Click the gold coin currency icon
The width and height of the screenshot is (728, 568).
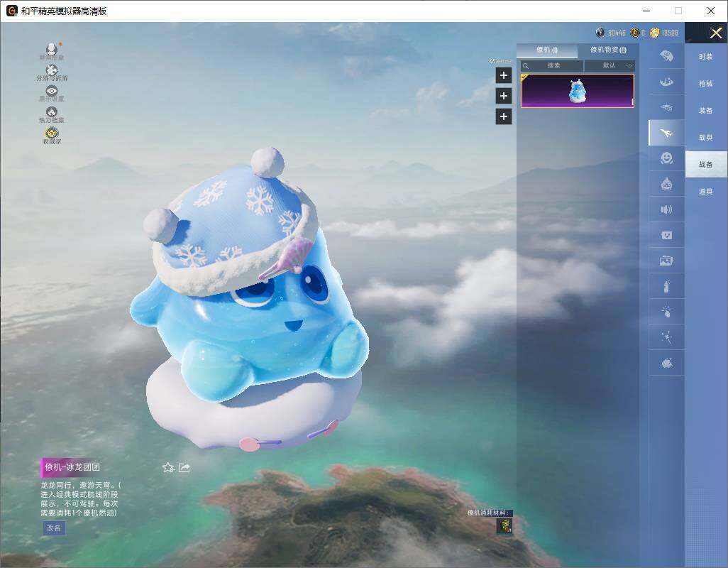coord(655,33)
